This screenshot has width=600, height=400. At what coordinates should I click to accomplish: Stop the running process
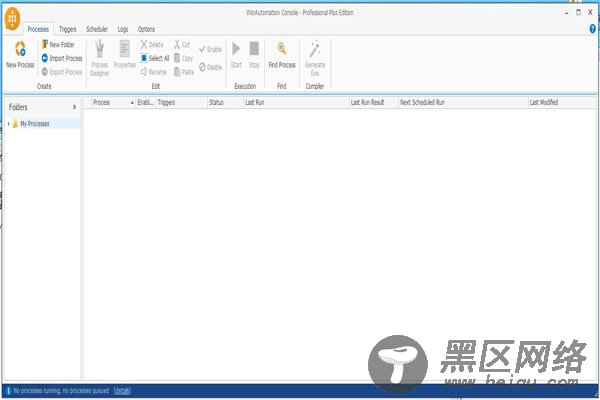coord(254,54)
